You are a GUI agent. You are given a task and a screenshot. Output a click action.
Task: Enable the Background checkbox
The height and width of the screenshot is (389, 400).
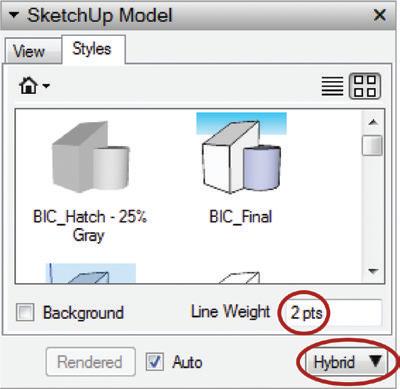click(25, 313)
